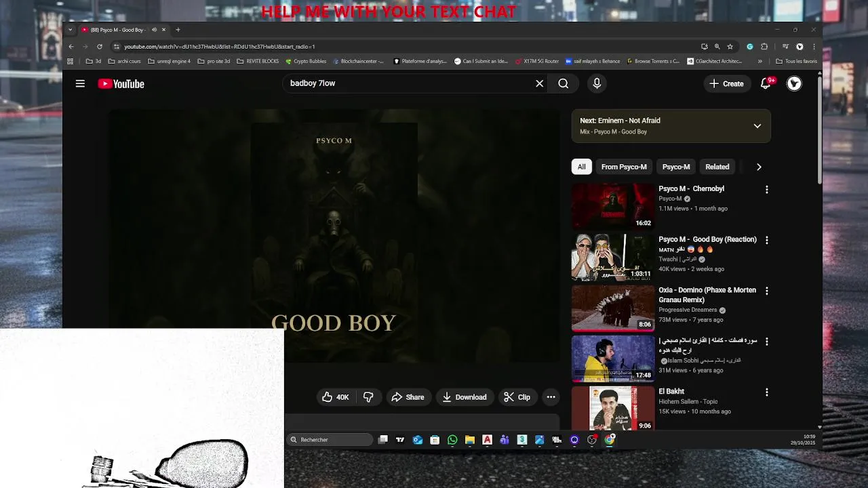Select the From Psyco-M filter chip
Image resolution: width=868 pixels, height=488 pixels.
624,167
